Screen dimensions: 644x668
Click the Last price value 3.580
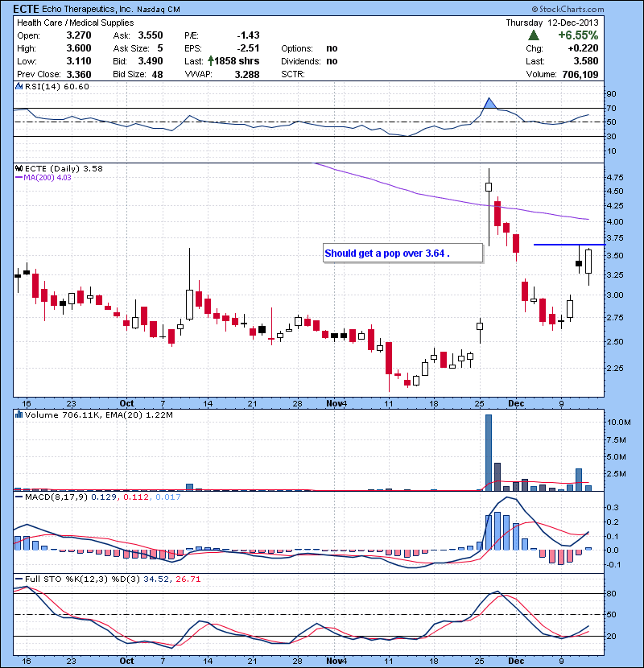(586, 61)
